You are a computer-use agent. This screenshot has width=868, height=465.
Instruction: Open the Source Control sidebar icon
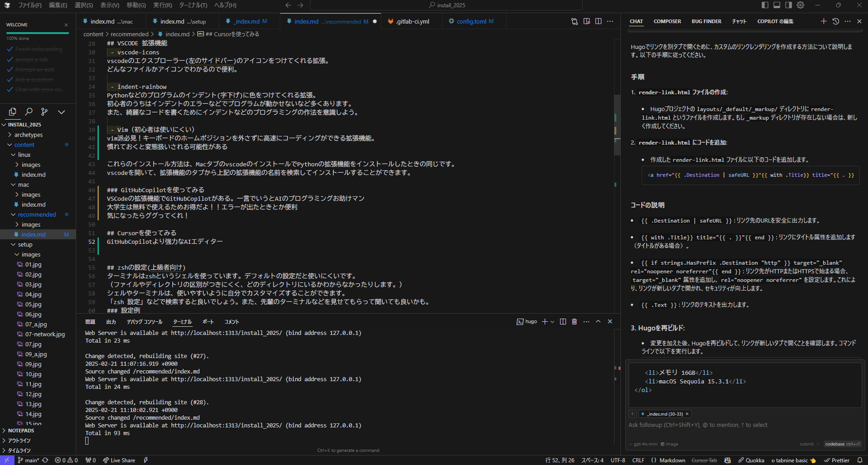[44, 111]
